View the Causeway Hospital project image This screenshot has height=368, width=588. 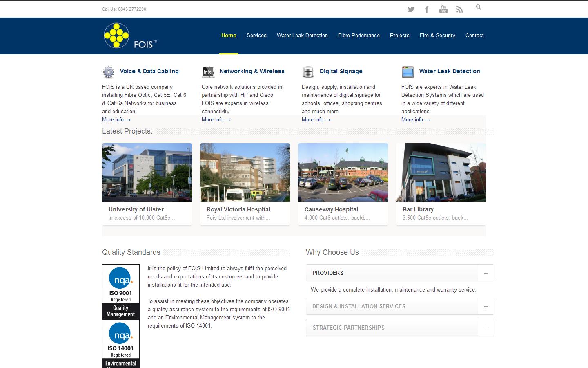pos(343,172)
